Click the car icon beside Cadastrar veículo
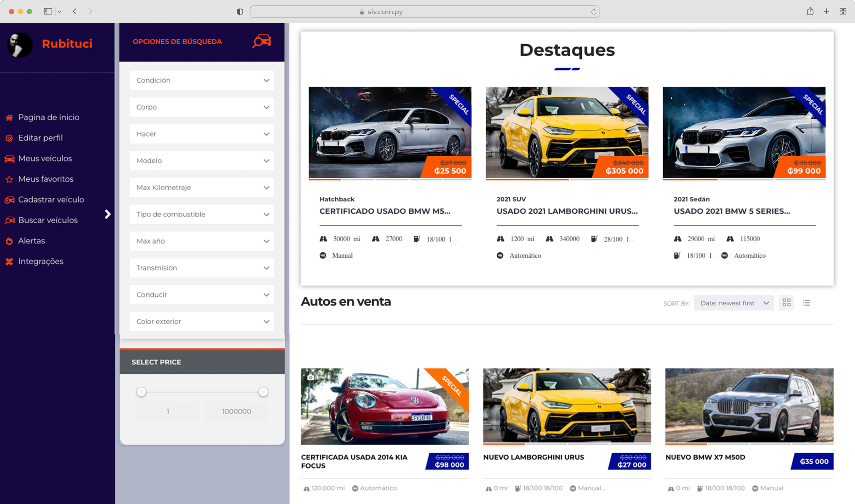This screenshot has width=855, height=504. tap(9, 200)
